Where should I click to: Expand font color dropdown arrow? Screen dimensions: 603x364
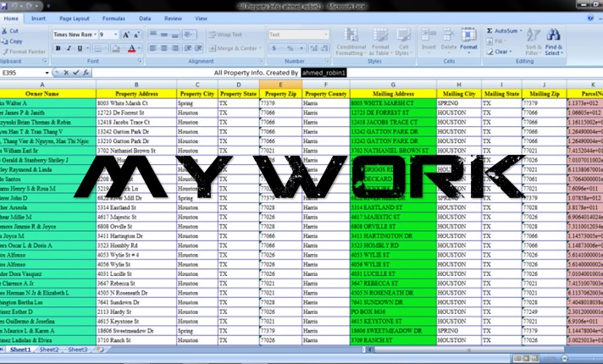[139, 48]
